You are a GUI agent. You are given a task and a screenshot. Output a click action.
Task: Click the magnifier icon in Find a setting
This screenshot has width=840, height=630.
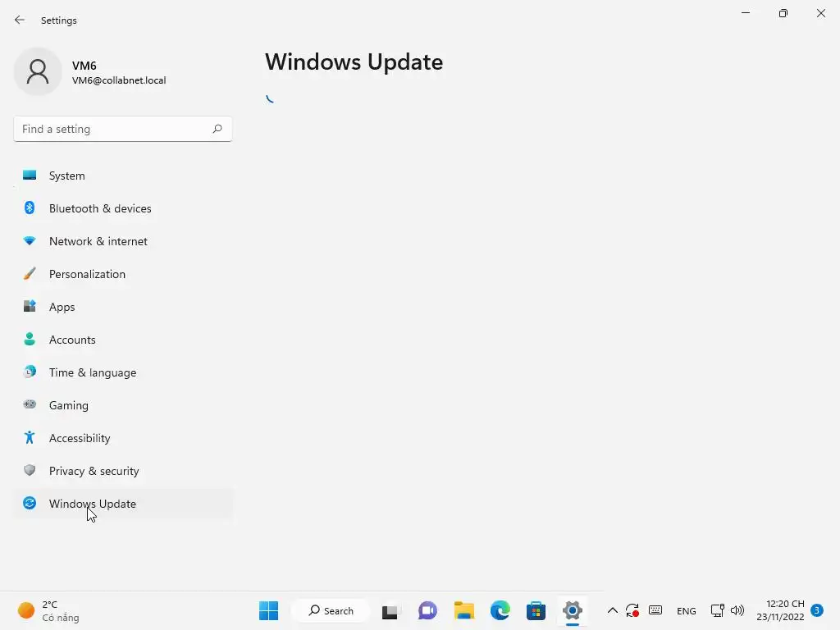click(x=217, y=129)
